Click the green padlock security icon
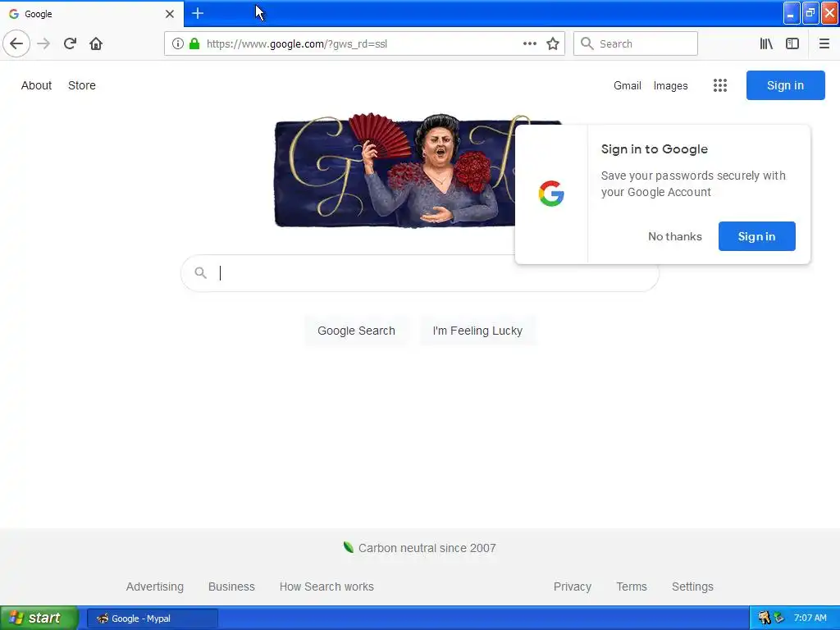 [194, 43]
